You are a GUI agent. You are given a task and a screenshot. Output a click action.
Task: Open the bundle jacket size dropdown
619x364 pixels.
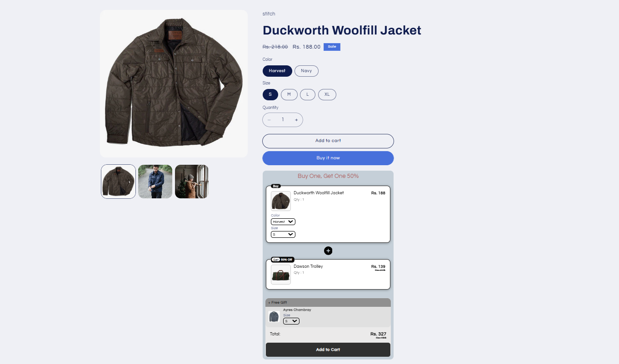283,234
